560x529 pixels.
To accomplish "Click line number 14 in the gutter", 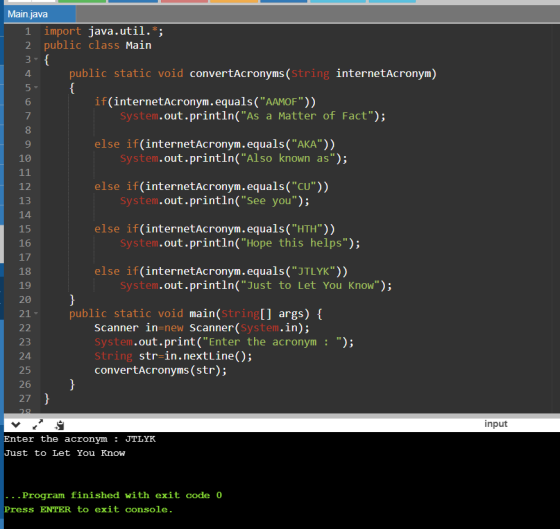I will (25, 215).
